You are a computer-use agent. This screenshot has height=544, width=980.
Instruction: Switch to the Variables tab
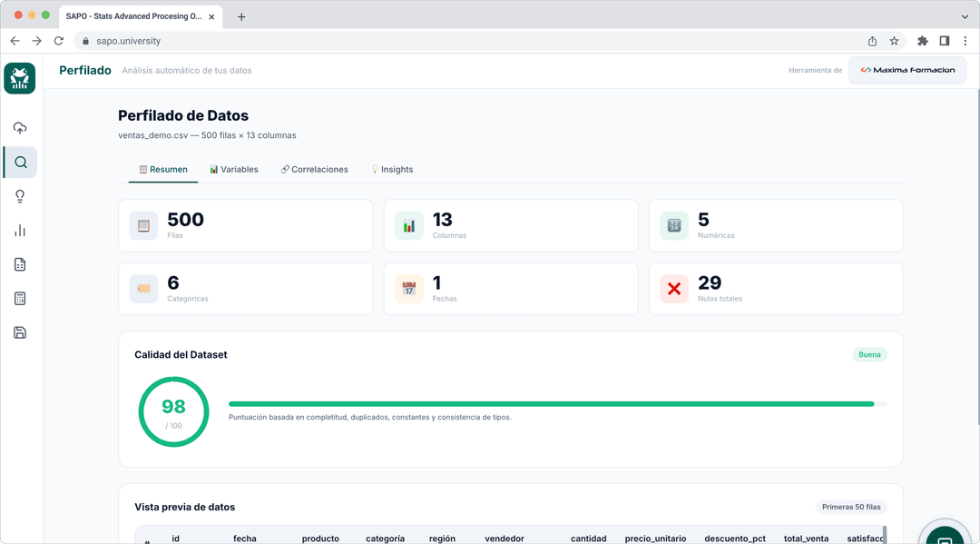(234, 170)
